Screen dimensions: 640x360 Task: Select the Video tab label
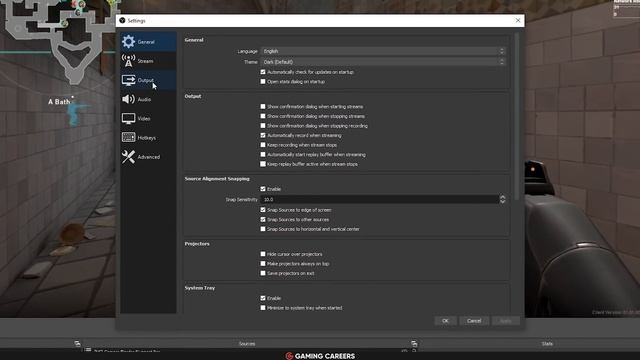click(144, 118)
